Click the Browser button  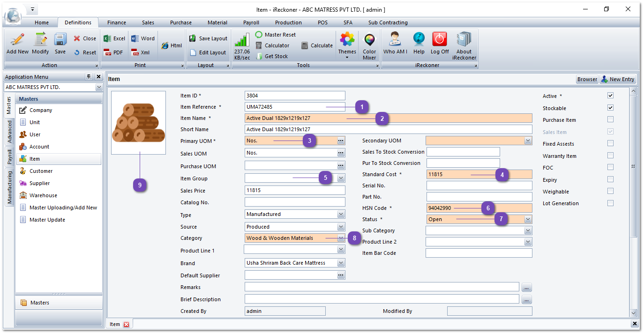[x=587, y=79]
